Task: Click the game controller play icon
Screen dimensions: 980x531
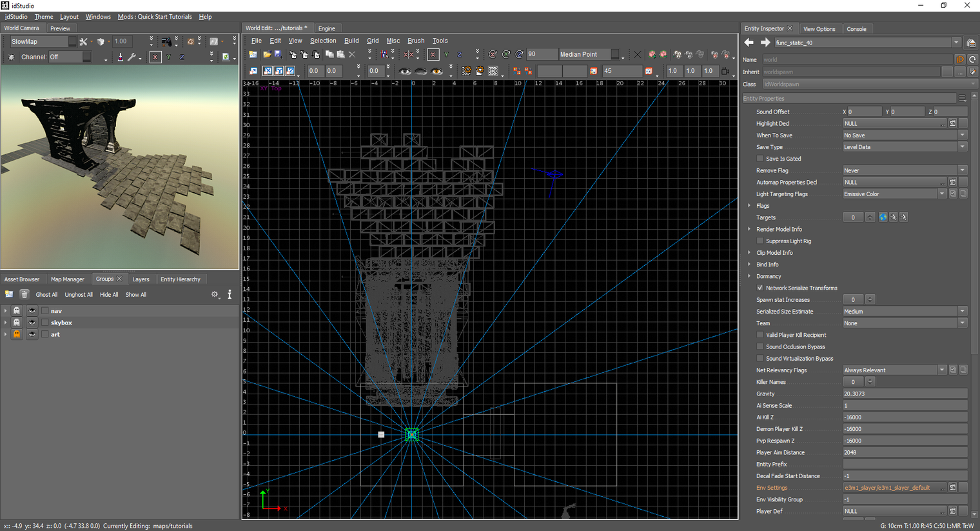Action: [x=166, y=41]
